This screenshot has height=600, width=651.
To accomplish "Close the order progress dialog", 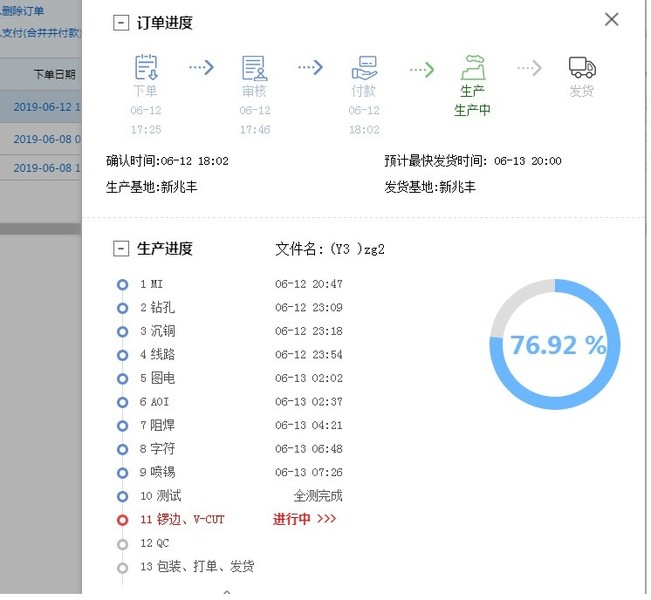I will click(x=612, y=19).
